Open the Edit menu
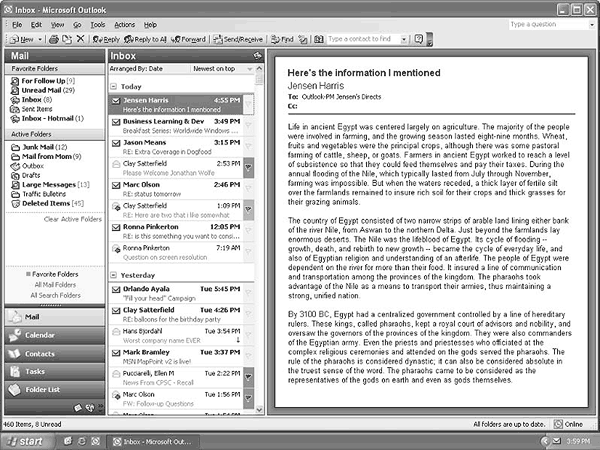 pyautogui.click(x=36, y=25)
